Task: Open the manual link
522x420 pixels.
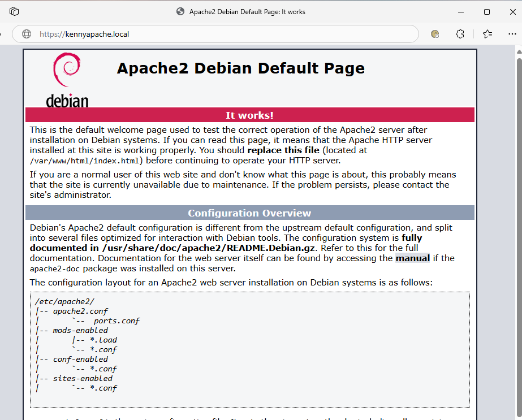Action: coord(412,258)
